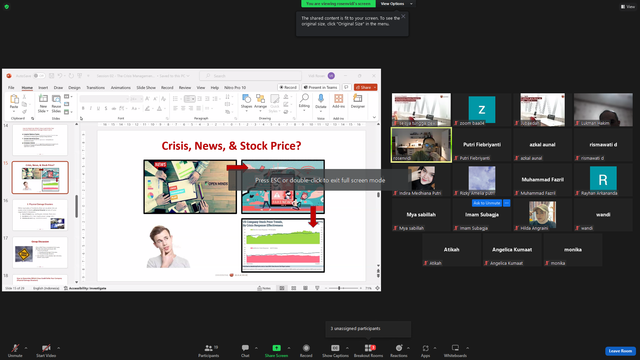Select slide 16 thumbnail in slide panel

click(40, 215)
